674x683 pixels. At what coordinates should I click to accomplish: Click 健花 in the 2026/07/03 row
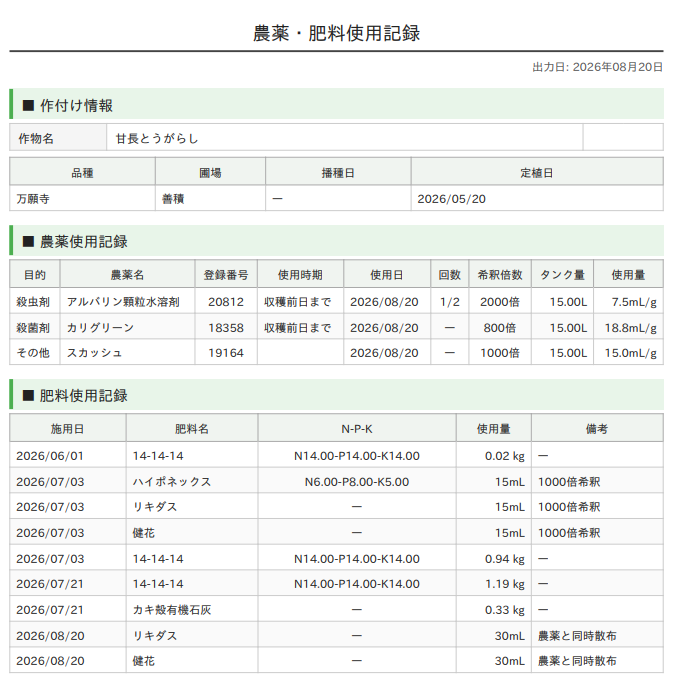point(143,533)
